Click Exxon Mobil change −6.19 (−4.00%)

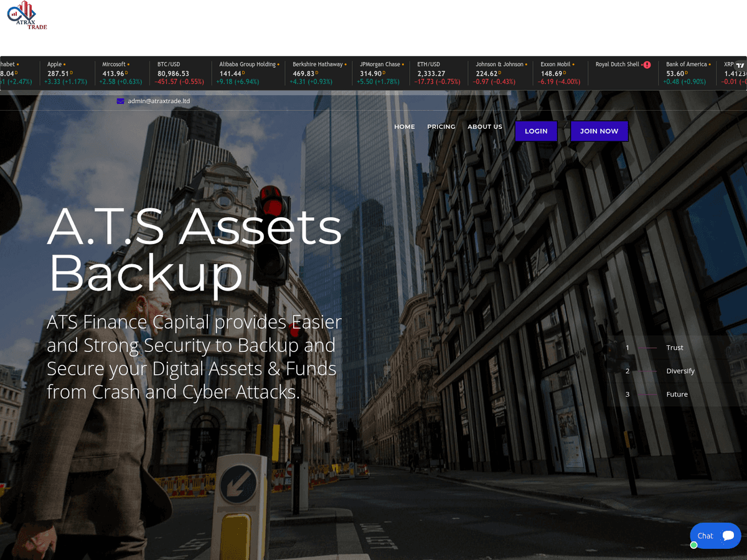click(560, 82)
